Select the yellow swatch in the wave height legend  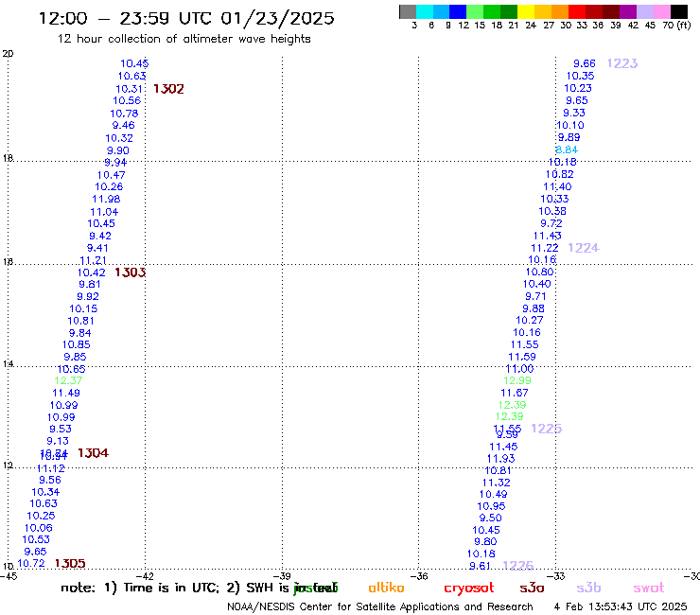coord(526,11)
